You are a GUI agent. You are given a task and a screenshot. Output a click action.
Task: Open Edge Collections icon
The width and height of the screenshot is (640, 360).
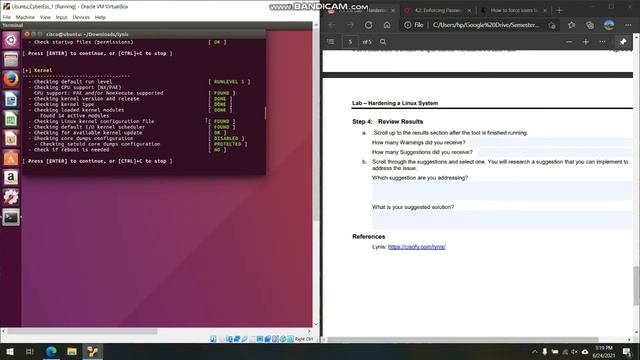coord(590,25)
